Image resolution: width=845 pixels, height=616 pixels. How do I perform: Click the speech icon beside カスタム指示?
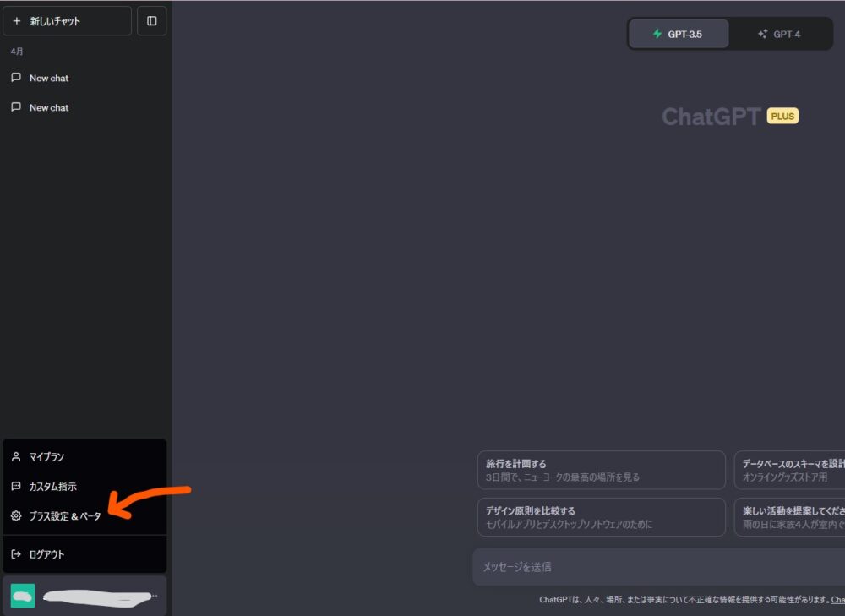[16, 487]
